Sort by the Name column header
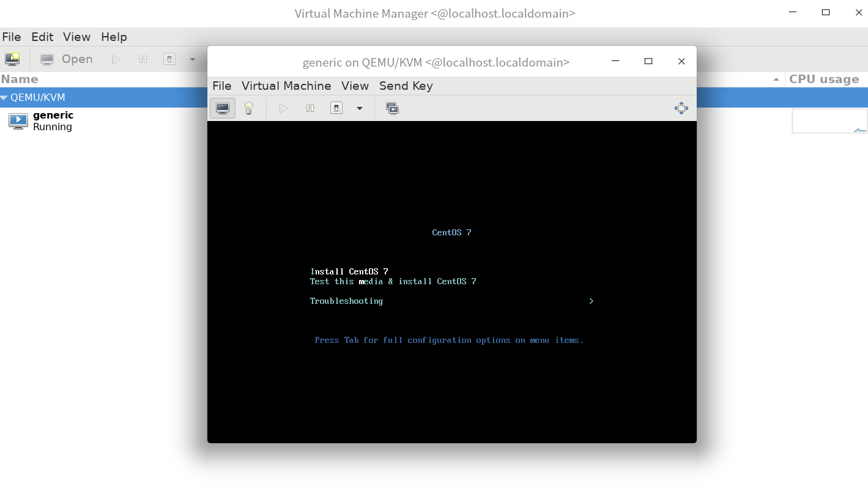This screenshot has width=868, height=489. pos(20,79)
